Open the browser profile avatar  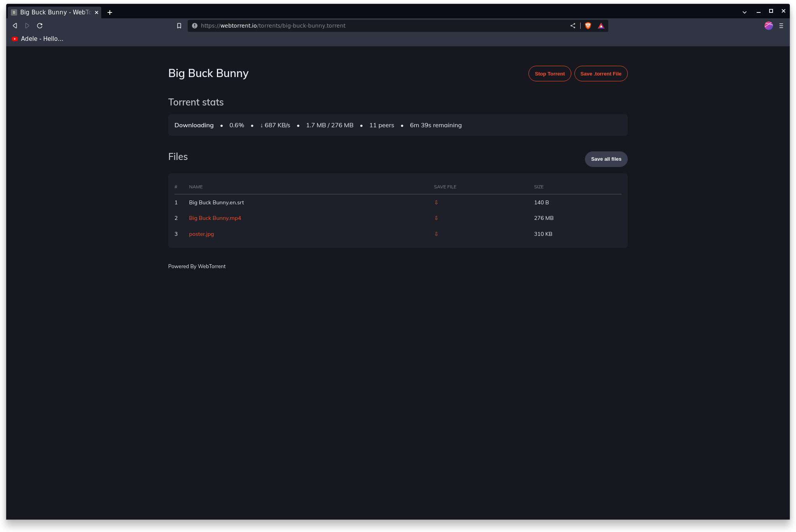[768, 26]
